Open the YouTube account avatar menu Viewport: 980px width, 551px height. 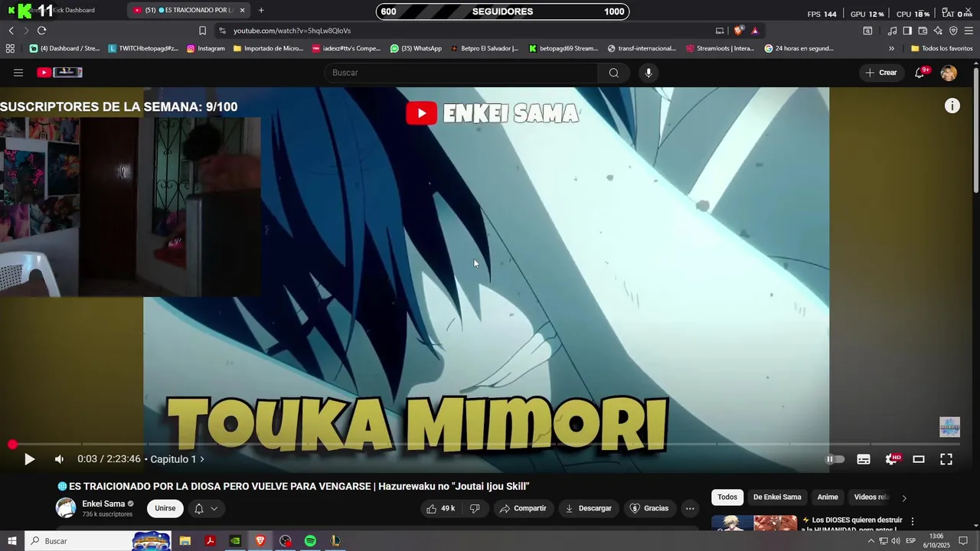949,73
